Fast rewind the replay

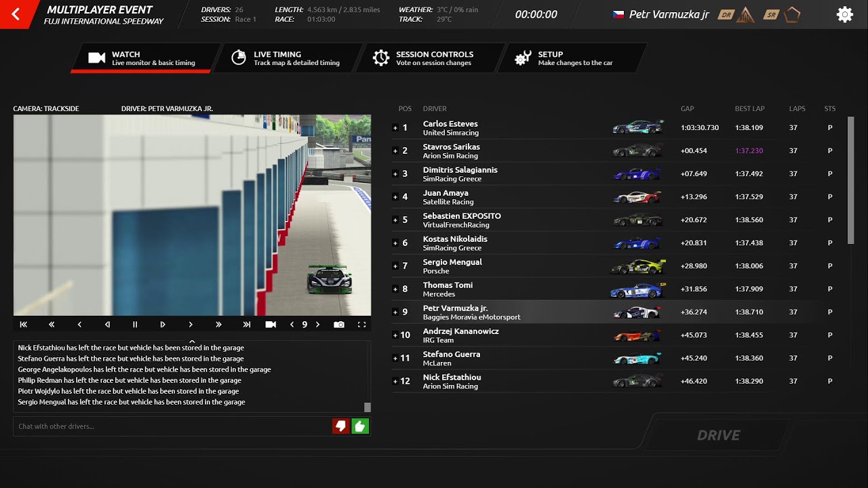pos(52,325)
